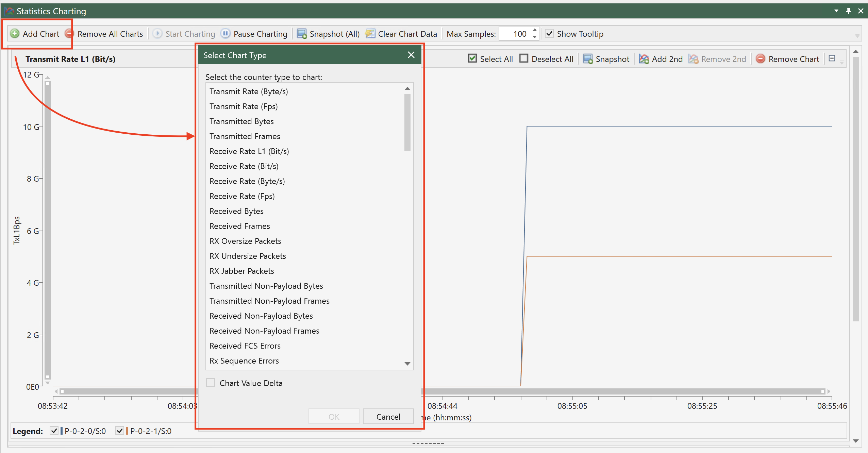Image resolution: width=868 pixels, height=453 pixels.
Task: Click the Cancel button to dismiss
Action: coord(388,417)
